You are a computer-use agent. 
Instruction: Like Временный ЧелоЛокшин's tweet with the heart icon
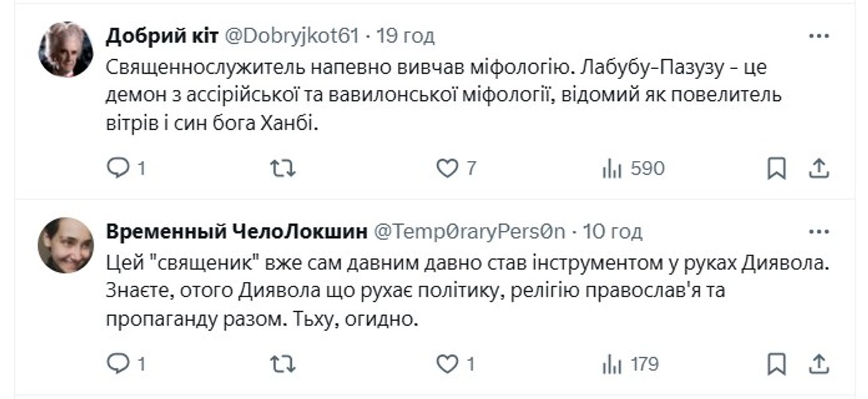click(x=450, y=362)
